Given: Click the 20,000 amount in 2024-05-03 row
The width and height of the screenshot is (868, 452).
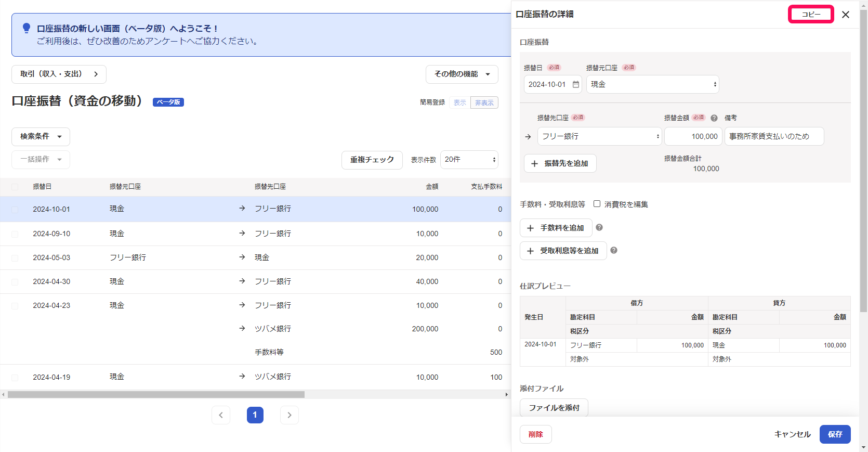Looking at the screenshot, I should click(x=427, y=257).
